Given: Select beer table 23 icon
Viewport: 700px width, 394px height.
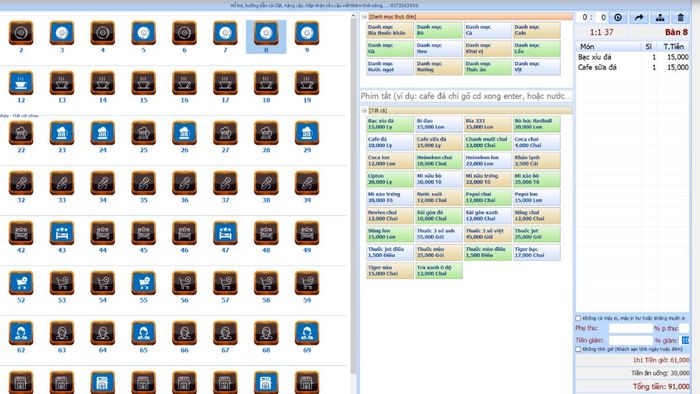Looking at the screenshot, I should [x=62, y=133].
